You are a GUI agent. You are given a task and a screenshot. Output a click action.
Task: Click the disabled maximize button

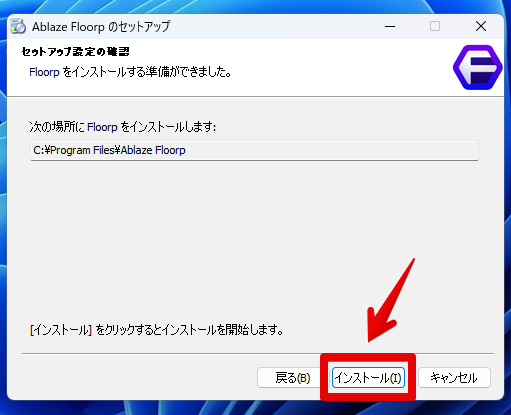click(x=435, y=26)
